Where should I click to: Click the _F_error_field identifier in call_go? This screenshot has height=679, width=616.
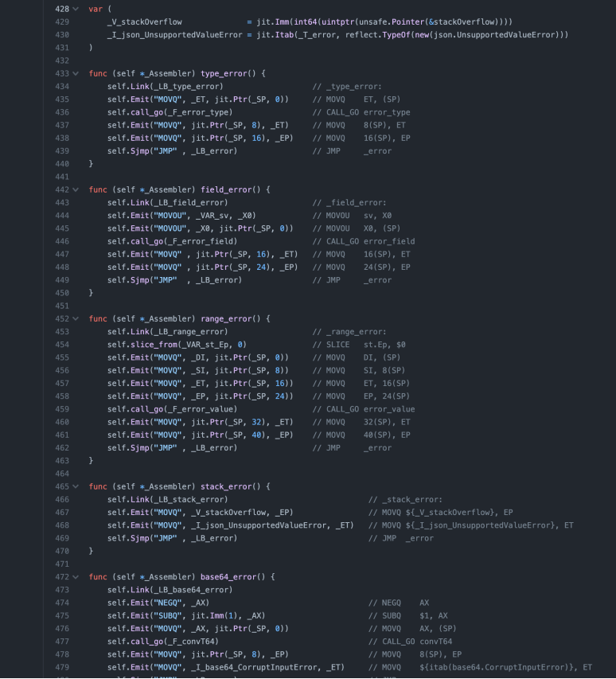pyautogui.click(x=205, y=241)
